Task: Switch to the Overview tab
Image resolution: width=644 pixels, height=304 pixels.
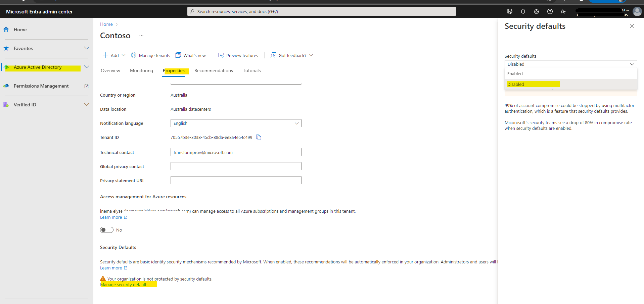Action: click(x=110, y=70)
